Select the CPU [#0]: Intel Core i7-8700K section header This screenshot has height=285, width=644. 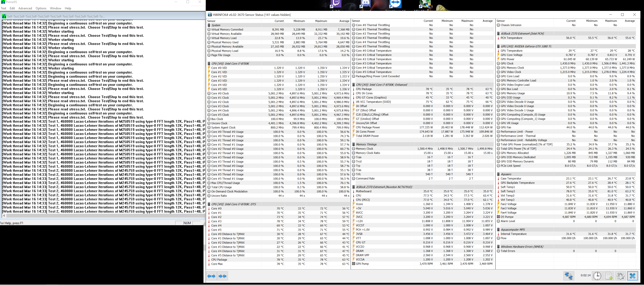pos(278,63)
